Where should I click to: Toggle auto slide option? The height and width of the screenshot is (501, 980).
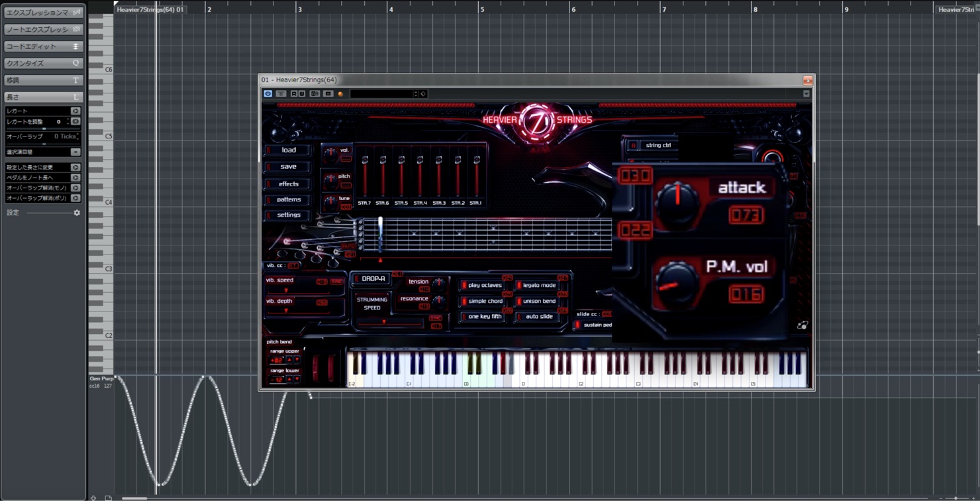(x=536, y=317)
